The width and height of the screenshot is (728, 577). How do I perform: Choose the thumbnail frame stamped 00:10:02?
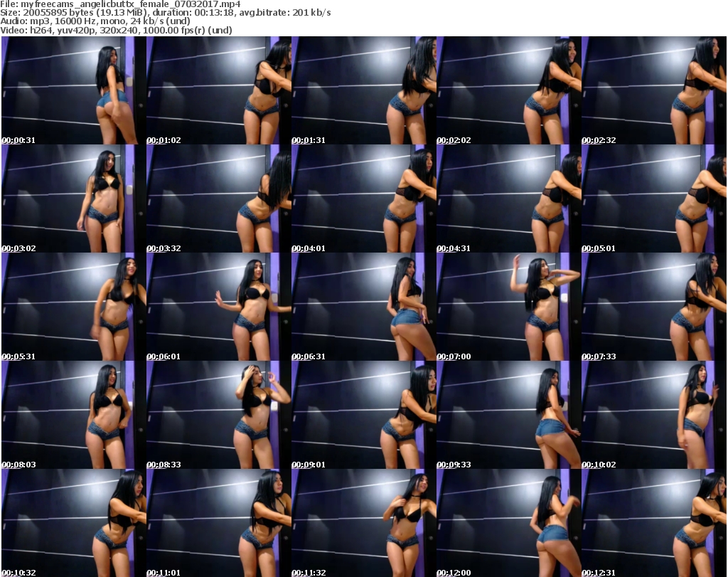tap(654, 415)
